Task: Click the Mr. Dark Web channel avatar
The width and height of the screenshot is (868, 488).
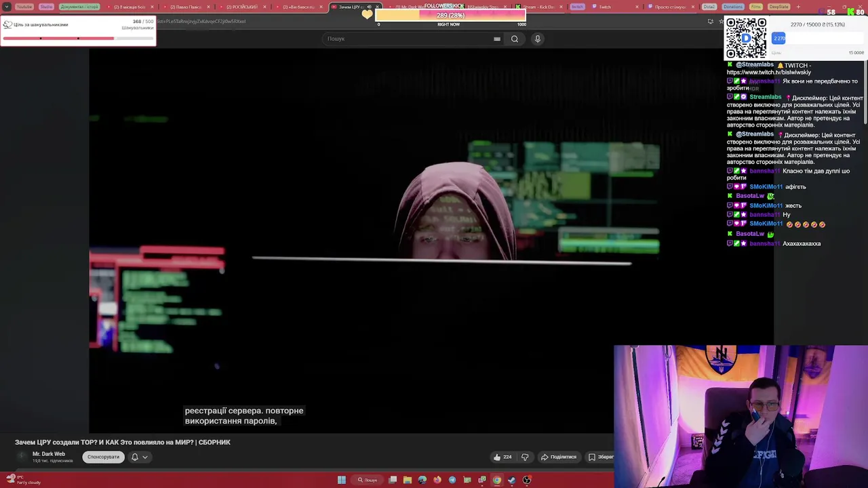Action: pyautogui.click(x=22, y=457)
